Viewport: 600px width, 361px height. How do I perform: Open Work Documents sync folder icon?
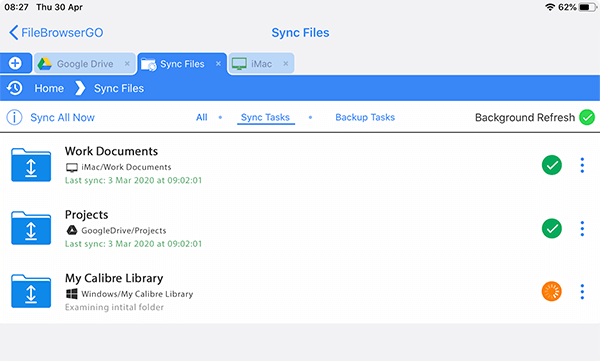coord(31,165)
